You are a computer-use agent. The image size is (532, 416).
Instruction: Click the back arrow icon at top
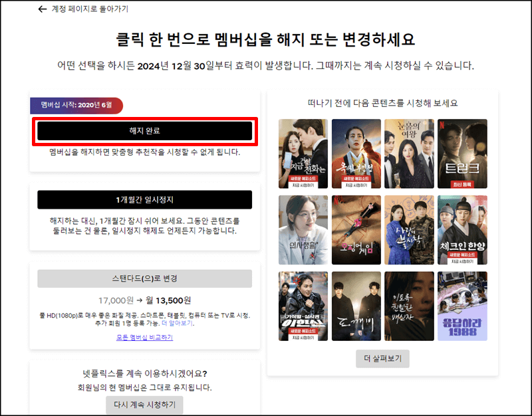(42, 9)
